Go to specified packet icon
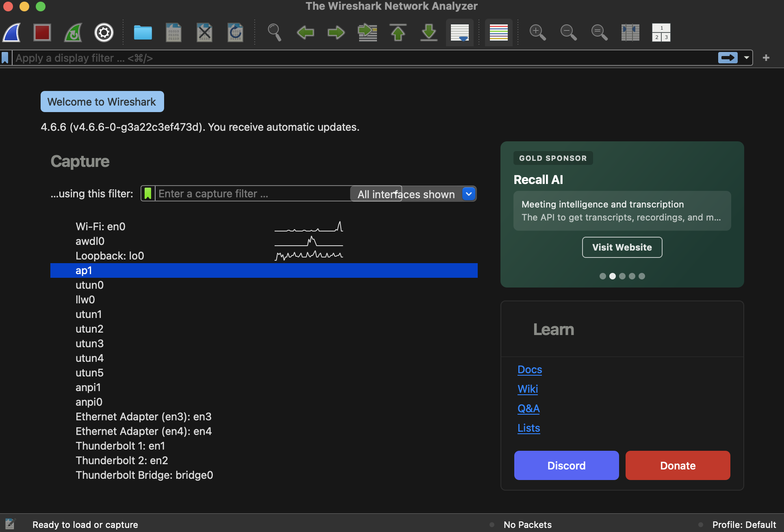Image resolution: width=784 pixels, height=532 pixels. click(x=367, y=32)
